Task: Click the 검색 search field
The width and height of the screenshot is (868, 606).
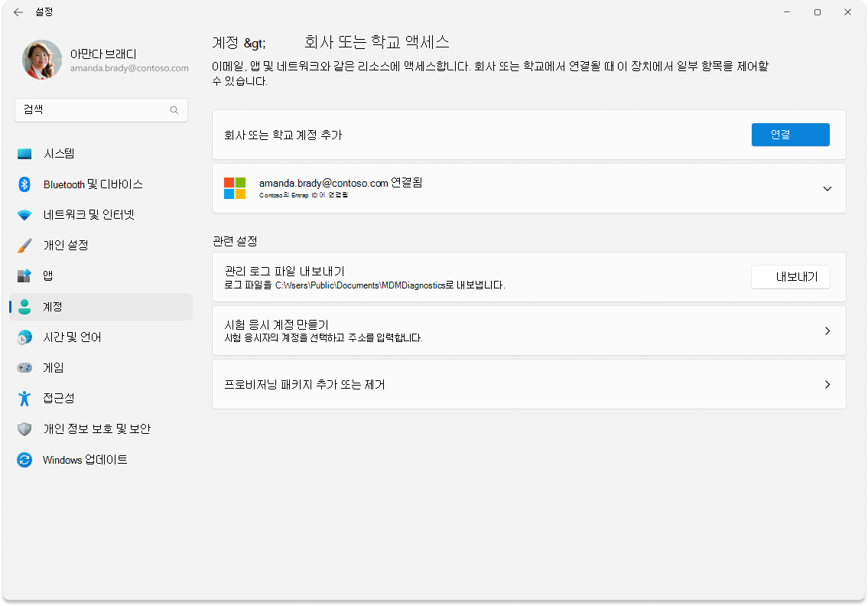Action: [x=92, y=109]
